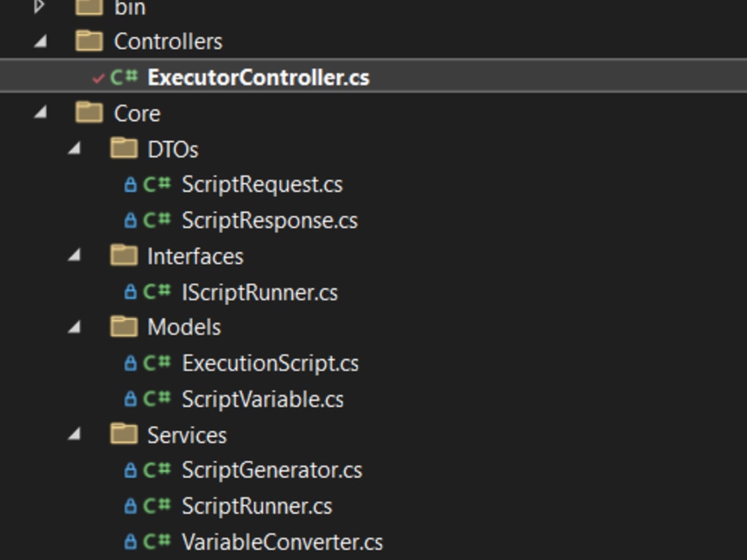
Task: Click lock icon beside ScriptRunner.cs
Action: (x=130, y=506)
